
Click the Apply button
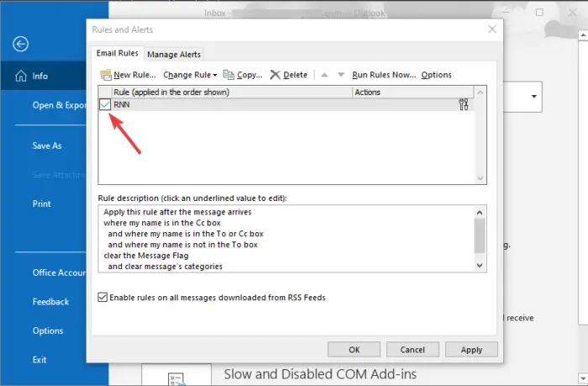click(x=471, y=350)
